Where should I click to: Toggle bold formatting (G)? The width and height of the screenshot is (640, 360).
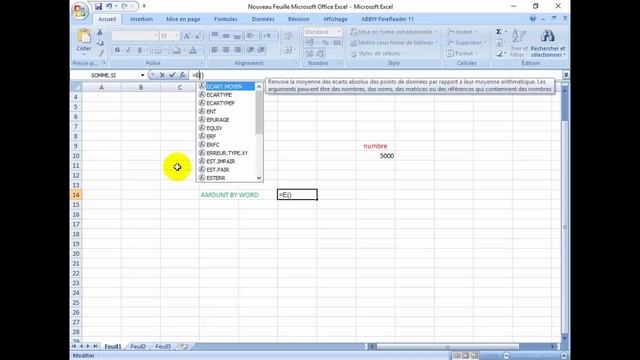click(x=117, y=50)
